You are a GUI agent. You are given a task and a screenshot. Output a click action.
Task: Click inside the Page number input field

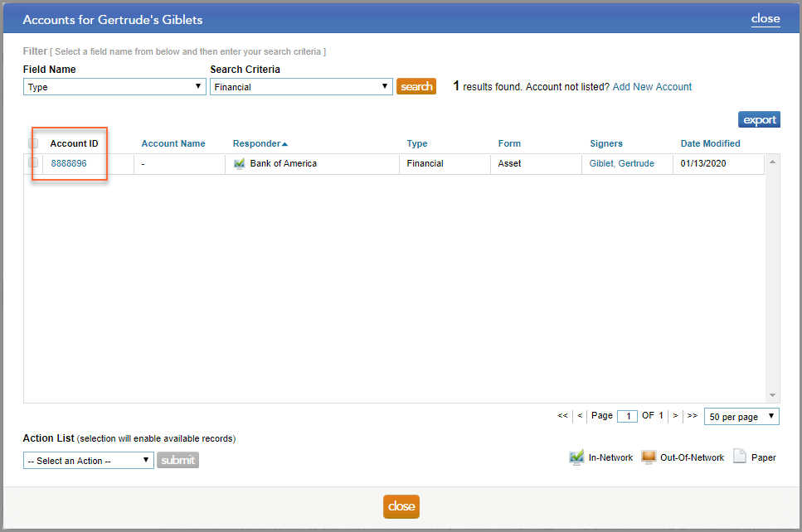click(627, 415)
